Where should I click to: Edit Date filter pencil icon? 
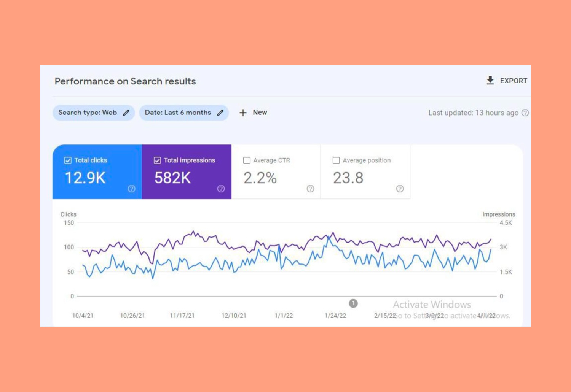pyautogui.click(x=220, y=113)
